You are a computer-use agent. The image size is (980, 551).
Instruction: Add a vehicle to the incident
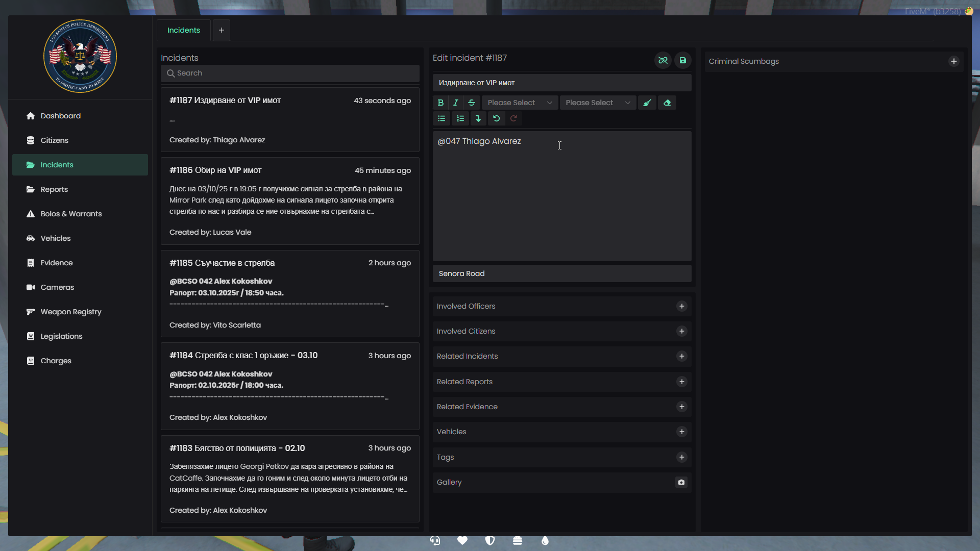pyautogui.click(x=681, y=432)
